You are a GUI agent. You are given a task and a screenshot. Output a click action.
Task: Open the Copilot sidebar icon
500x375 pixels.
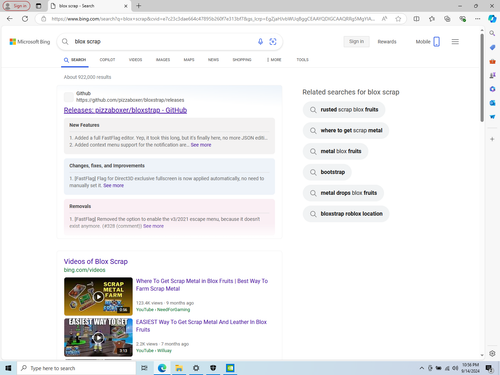tap(492, 19)
